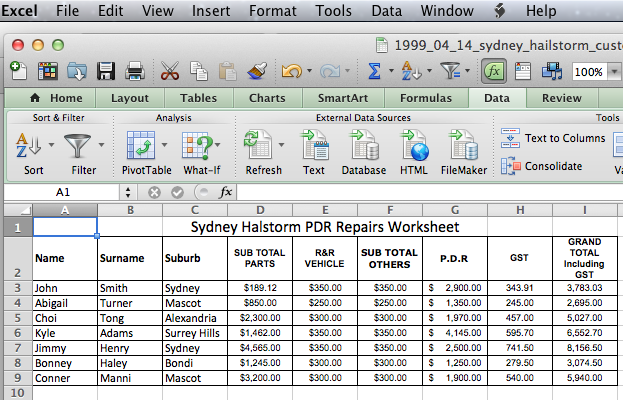The width and height of the screenshot is (623, 400).
Task: Click the Save floppy disk icon
Action: pos(105,72)
